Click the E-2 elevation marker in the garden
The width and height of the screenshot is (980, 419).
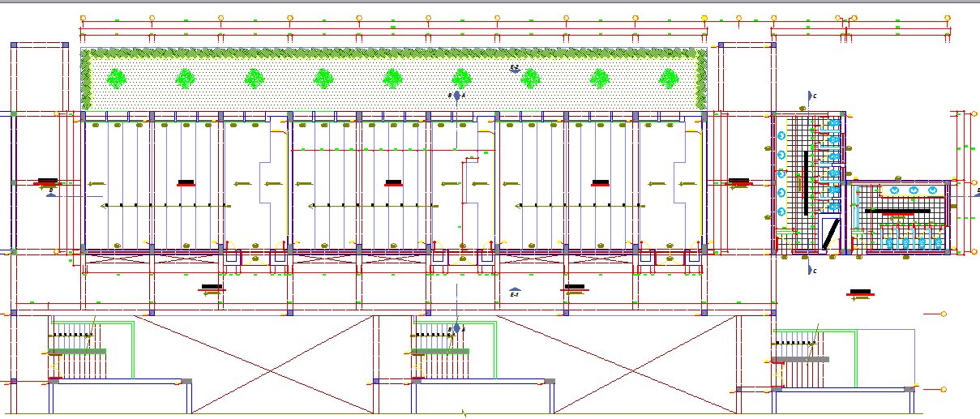[x=514, y=68]
